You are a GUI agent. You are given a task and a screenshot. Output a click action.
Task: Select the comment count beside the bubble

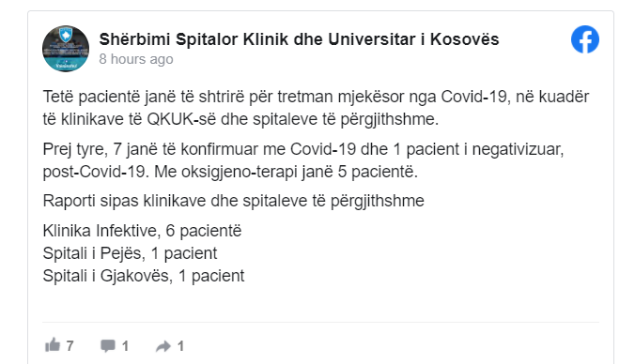[125, 346]
